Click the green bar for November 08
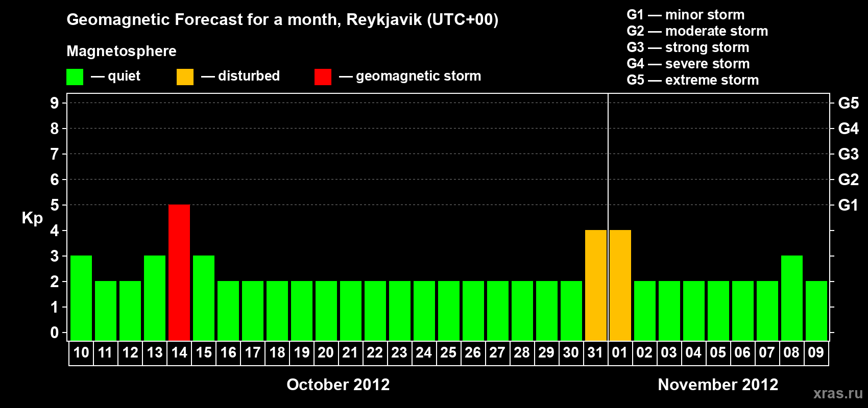Screen dimensions: 868x408 coord(792,298)
